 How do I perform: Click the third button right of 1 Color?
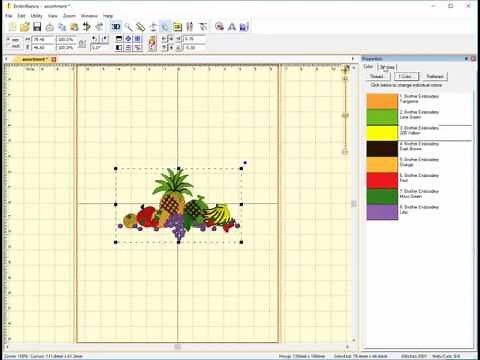click(x=435, y=76)
